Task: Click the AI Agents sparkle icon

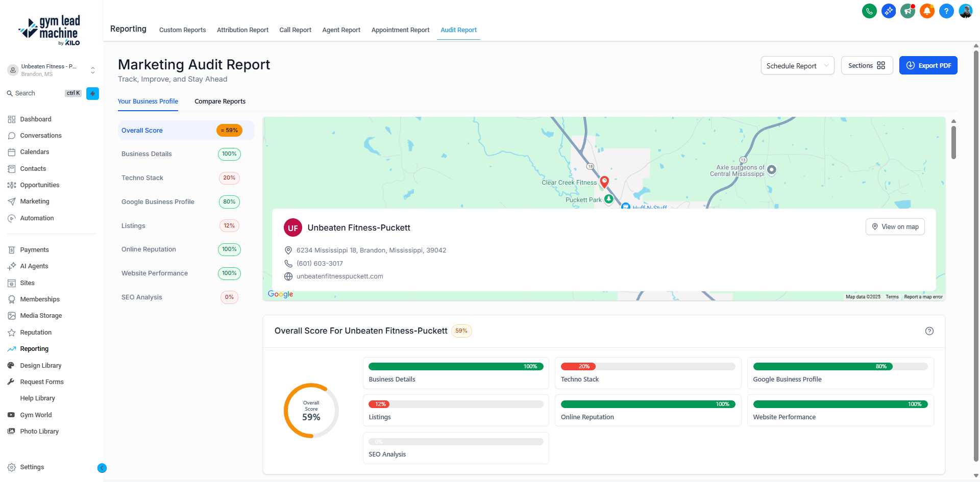Action: pyautogui.click(x=12, y=266)
